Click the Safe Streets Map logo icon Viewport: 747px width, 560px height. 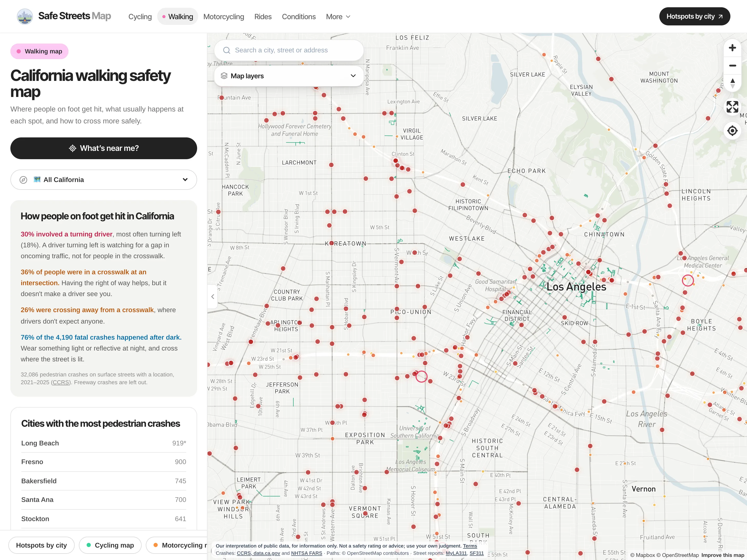tap(25, 17)
